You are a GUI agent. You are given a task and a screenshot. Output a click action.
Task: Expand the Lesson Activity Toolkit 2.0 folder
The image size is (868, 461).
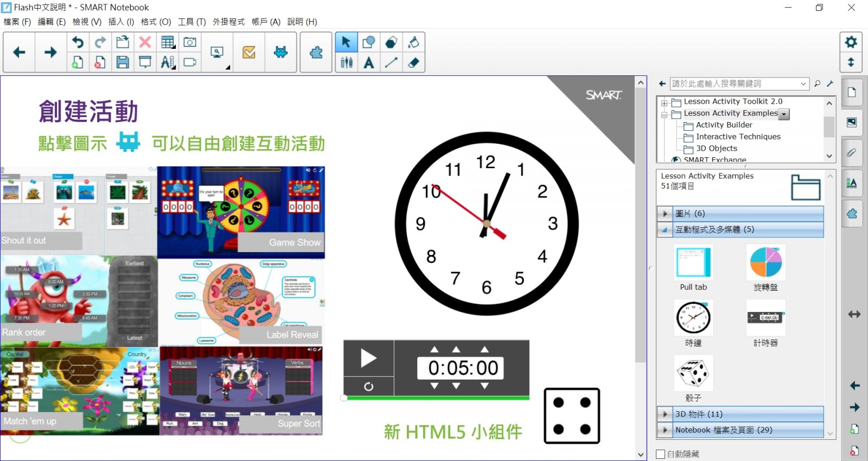(x=664, y=103)
